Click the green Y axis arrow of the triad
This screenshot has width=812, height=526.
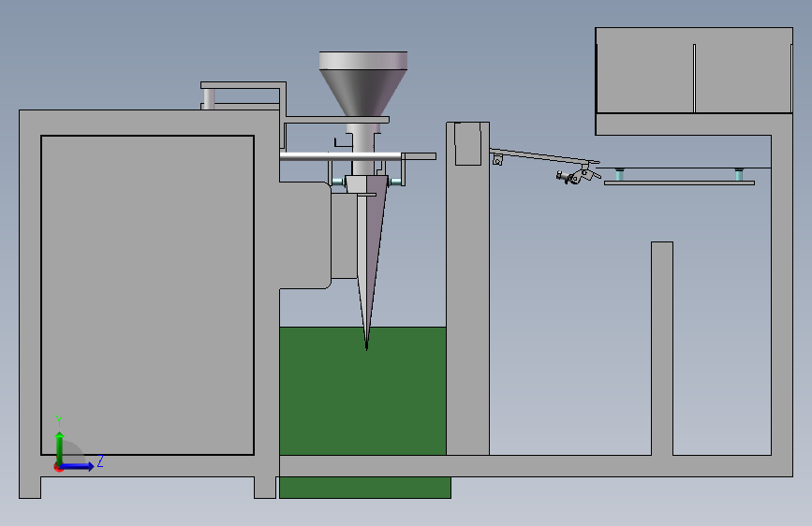click(60, 447)
